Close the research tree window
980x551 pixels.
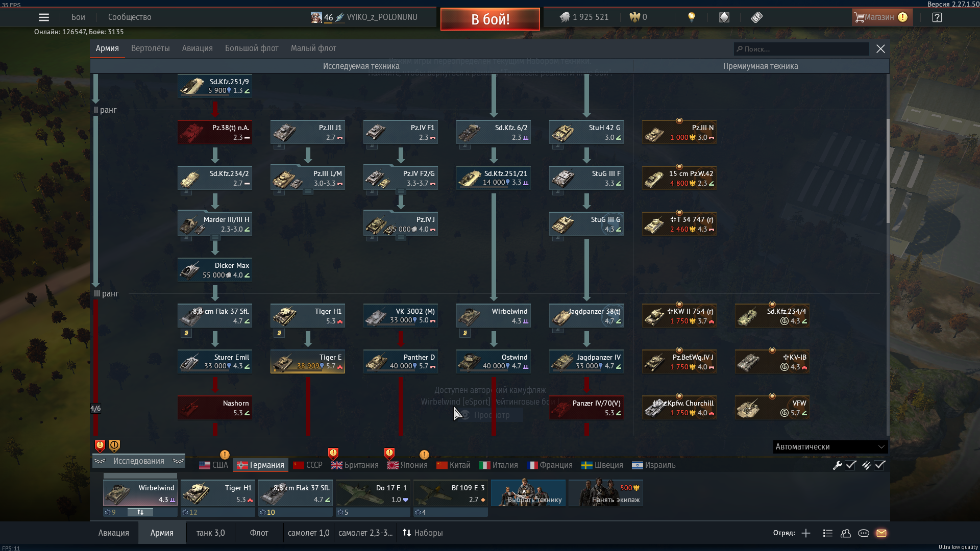click(x=880, y=49)
